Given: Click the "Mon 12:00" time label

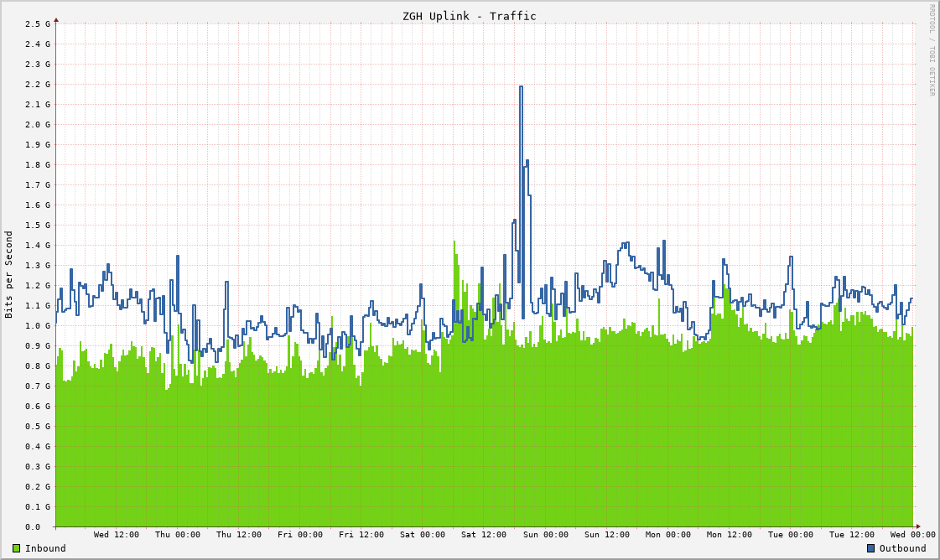Looking at the screenshot, I should coord(729,534).
